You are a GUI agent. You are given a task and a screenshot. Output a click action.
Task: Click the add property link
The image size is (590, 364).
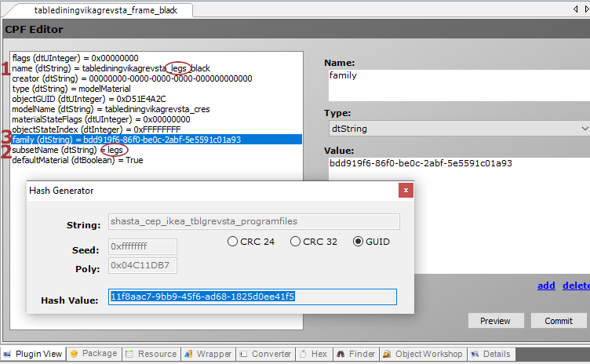546,286
